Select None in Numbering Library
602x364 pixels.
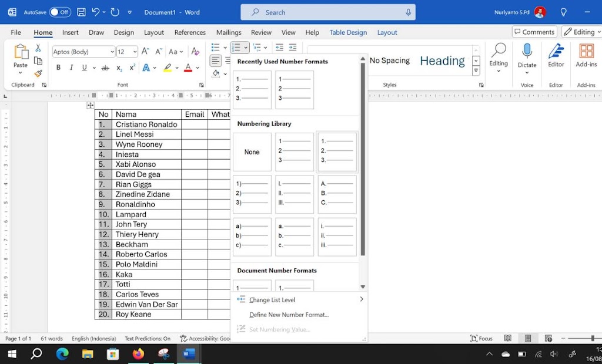[x=252, y=152]
